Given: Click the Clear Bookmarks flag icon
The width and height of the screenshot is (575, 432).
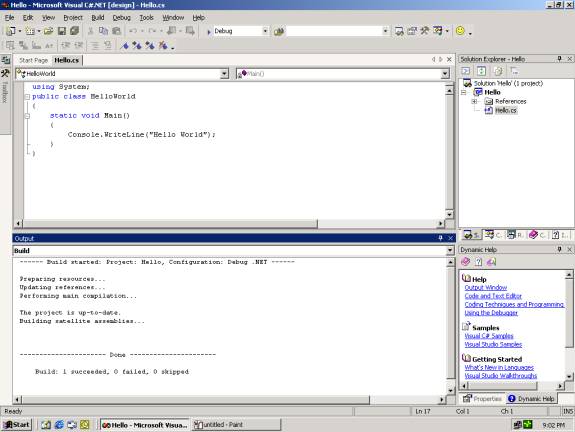Looking at the screenshot, I should pyautogui.click(x=163, y=46).
